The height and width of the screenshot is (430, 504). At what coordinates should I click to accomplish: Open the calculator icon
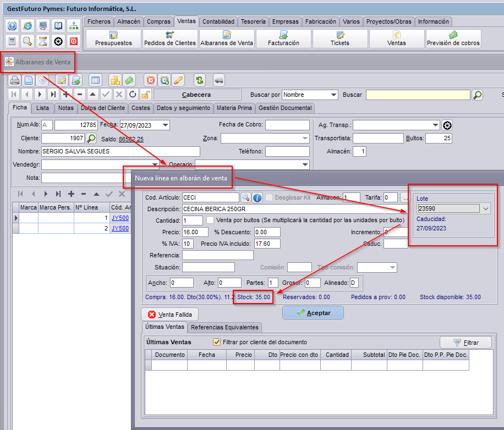pos(12,41)
